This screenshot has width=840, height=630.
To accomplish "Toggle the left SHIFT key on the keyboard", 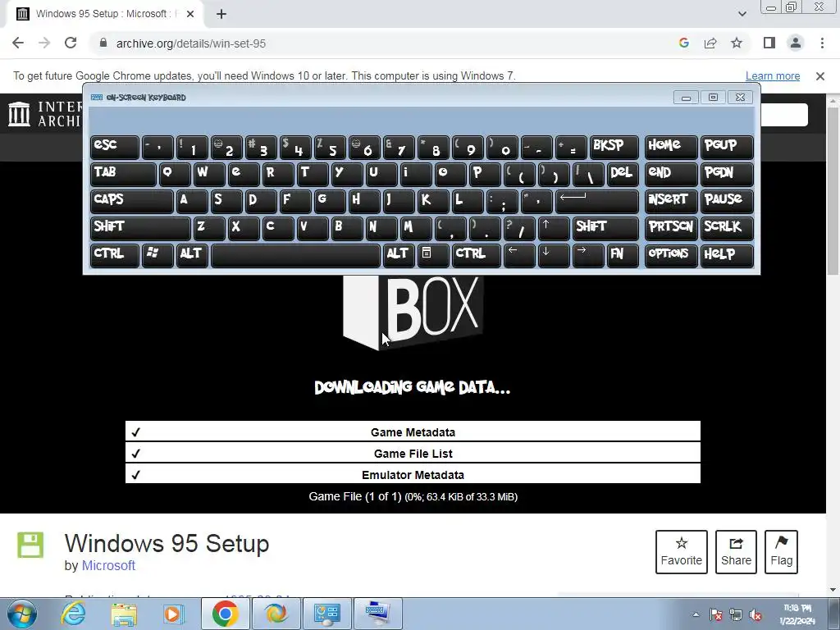I will [x=140, y=228].
